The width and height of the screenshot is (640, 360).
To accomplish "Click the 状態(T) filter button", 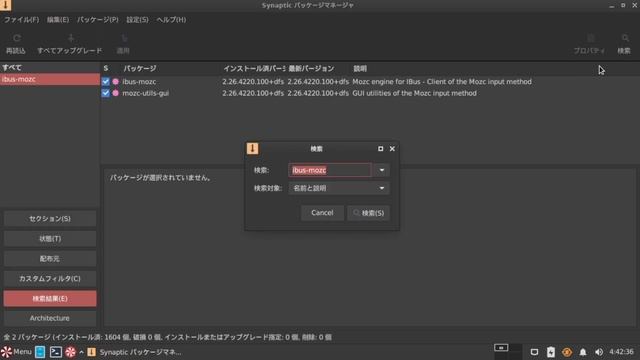I will coord(50,239).
